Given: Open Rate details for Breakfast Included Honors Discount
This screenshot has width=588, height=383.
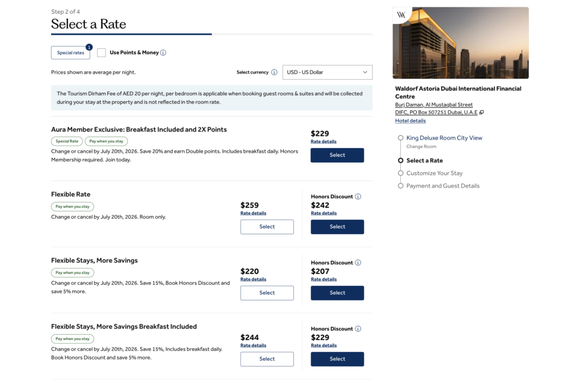Looking at the screenshot, I should click(324, 346).
